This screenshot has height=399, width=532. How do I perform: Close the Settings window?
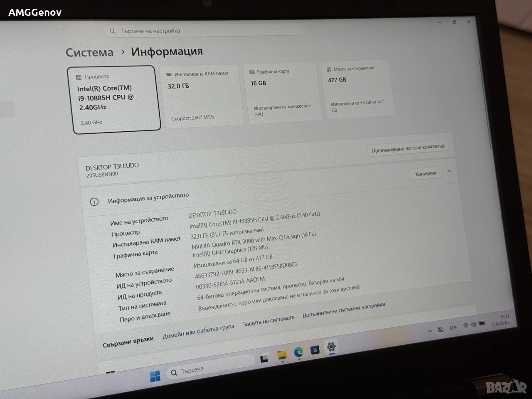click(468, 22)
